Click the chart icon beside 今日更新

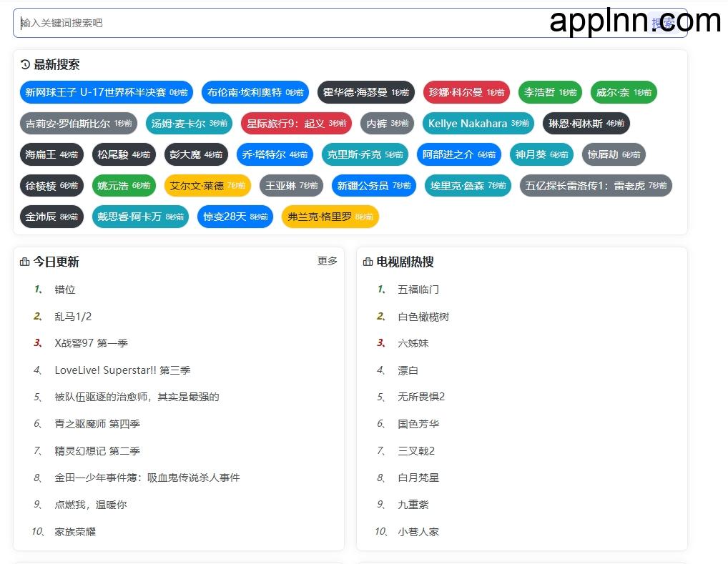click(24, 262)
